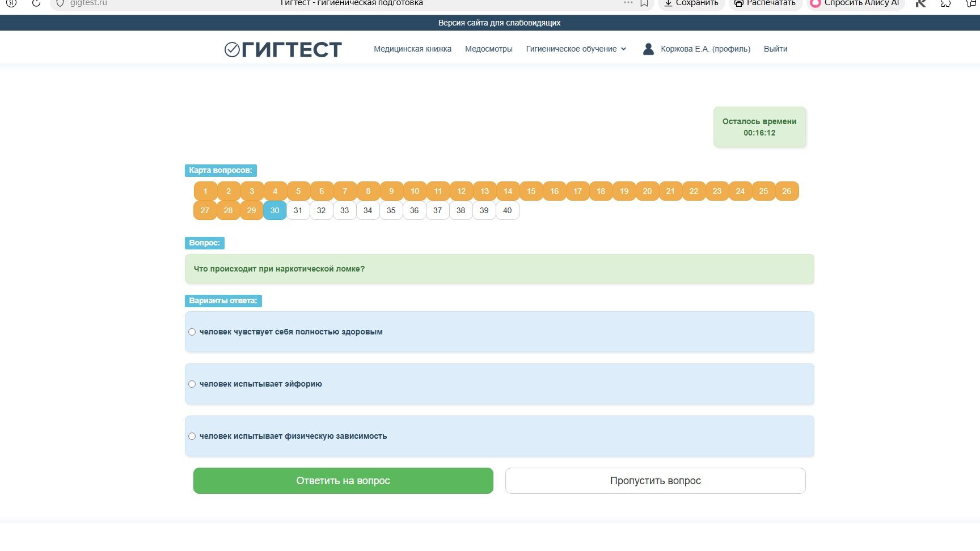This screenshot has height=551, width=980.
Task: Click the Распечатать button
Action: (764, 3)
